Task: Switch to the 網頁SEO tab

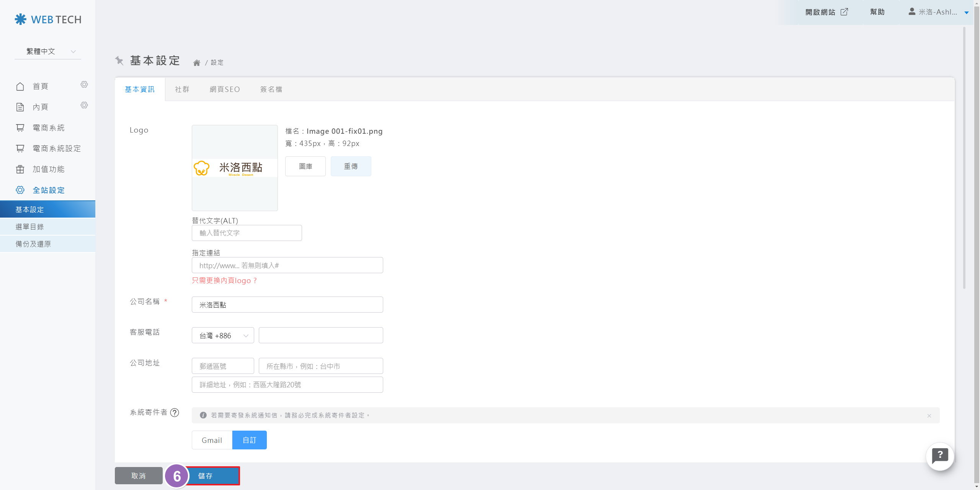Action: point(225,89)
